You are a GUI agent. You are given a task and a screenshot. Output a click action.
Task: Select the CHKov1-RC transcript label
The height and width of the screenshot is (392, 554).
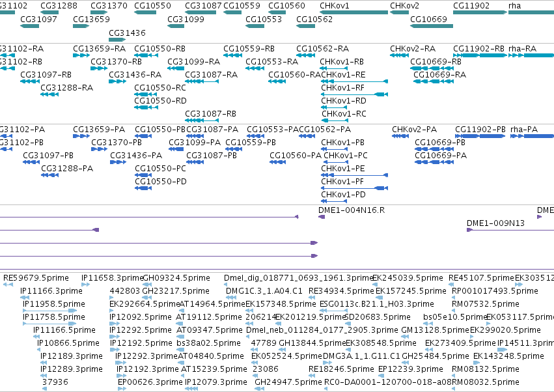pos(344,114)
